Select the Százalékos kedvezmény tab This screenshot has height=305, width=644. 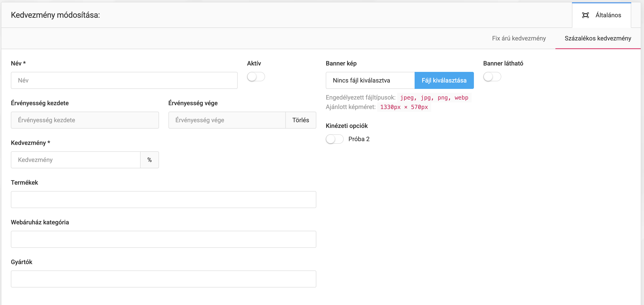click(x=597, y=38)
